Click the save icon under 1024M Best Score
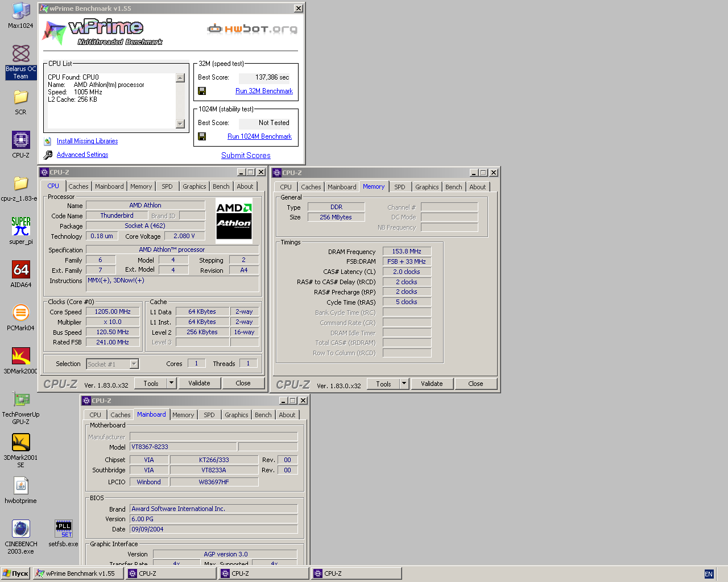728x582 pixels. point(202,136)
